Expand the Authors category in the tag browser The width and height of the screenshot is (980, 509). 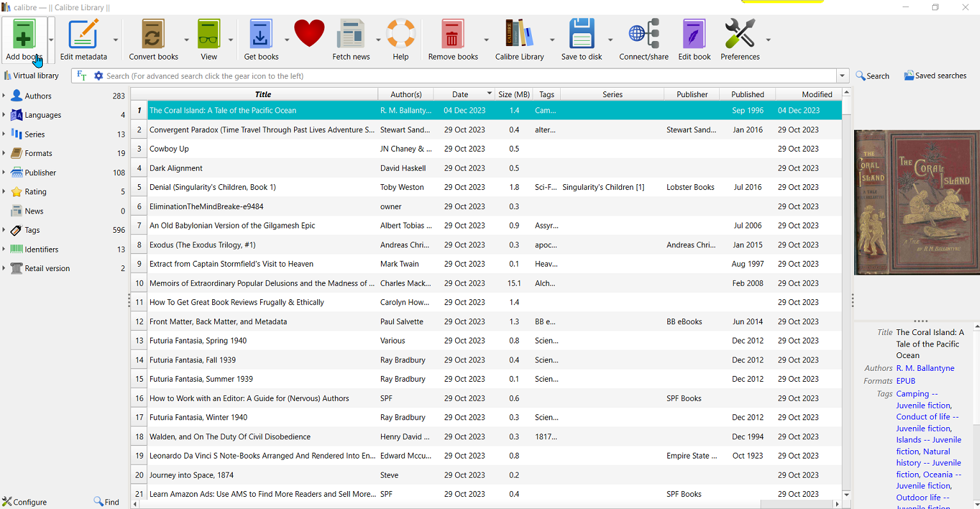tap(4, 96)
